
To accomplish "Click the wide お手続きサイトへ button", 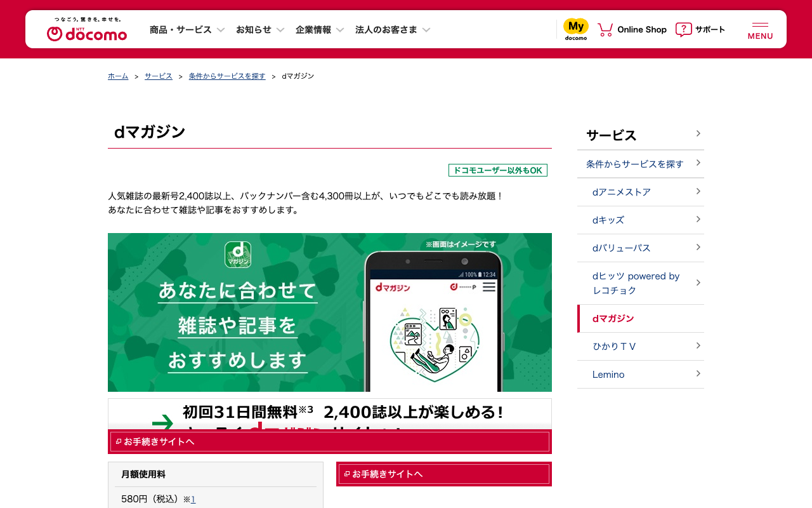I will (x=330, y=441).
